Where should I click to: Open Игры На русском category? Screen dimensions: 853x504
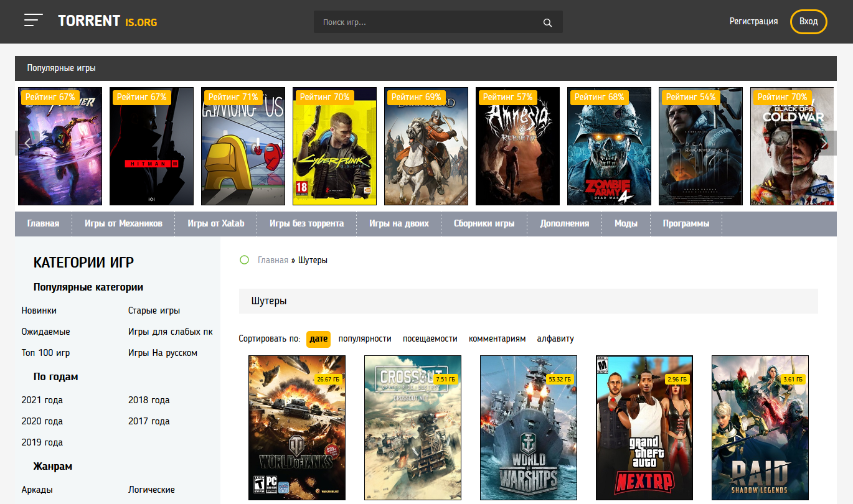coord(163,353)
